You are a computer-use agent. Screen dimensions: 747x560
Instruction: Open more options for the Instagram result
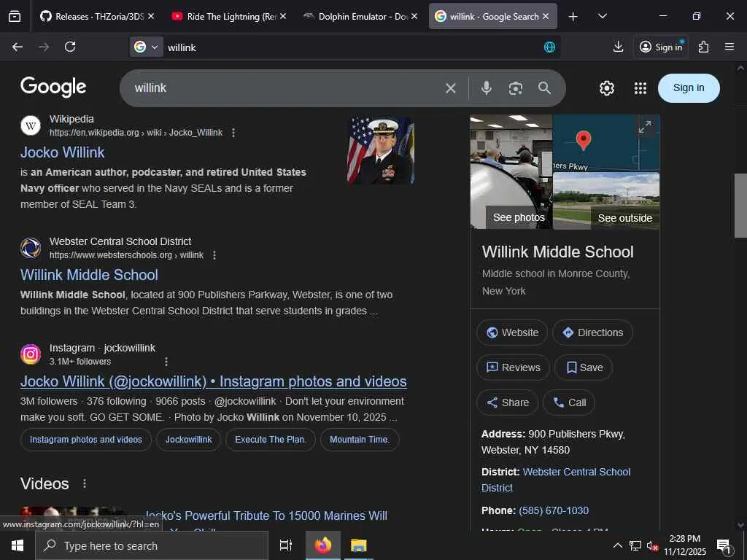pyautogui.click(x=166, y=362)
